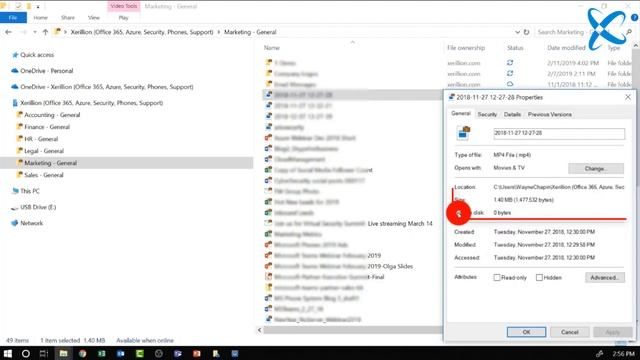
Task: Click the USB Drive (E:) icon
Action: click(x=15, y=207)
